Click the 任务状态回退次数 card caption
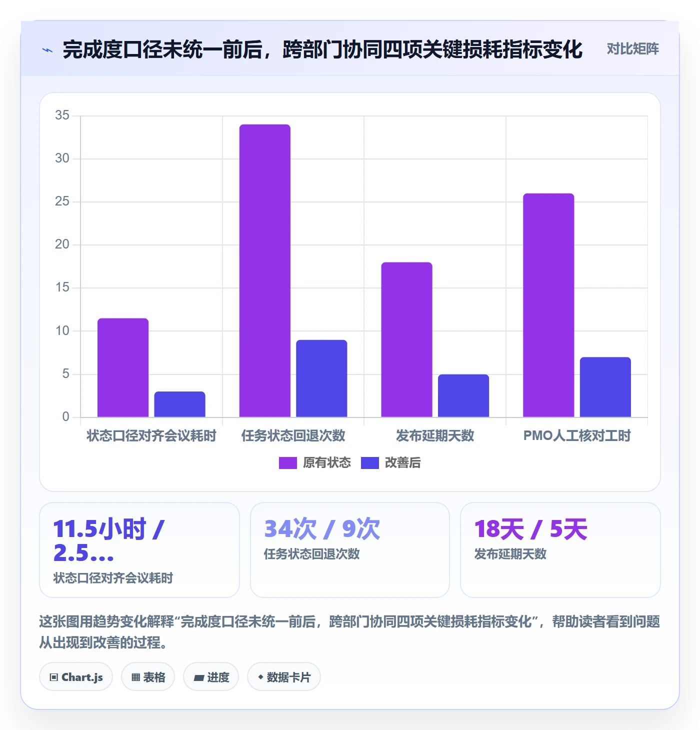Screen dimensions: 700x730 click(x=312, y=554)
